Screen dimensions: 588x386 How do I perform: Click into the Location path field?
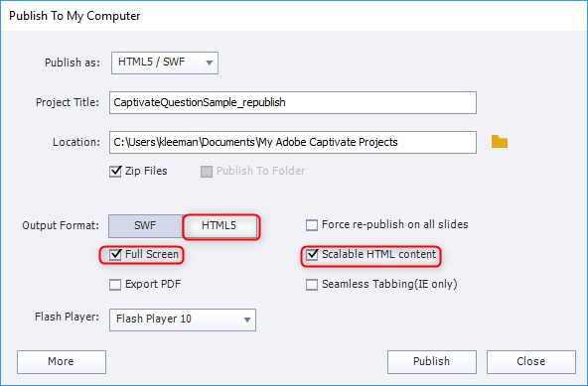[x=293, y=142]
